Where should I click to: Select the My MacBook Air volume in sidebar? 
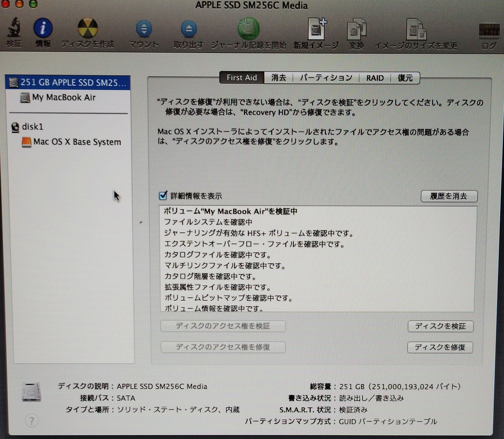pos(64,97)
